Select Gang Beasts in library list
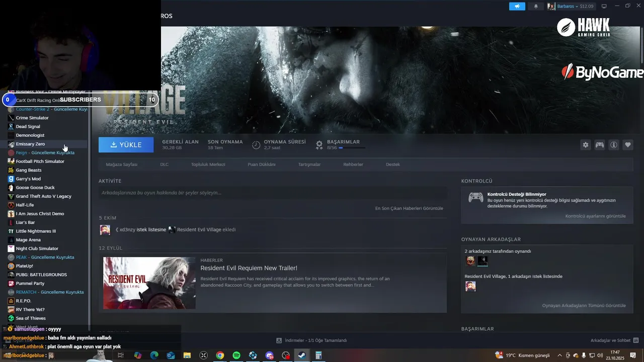Image resolution: width=644 pixels, height=362 pixels. coord(29,170)
